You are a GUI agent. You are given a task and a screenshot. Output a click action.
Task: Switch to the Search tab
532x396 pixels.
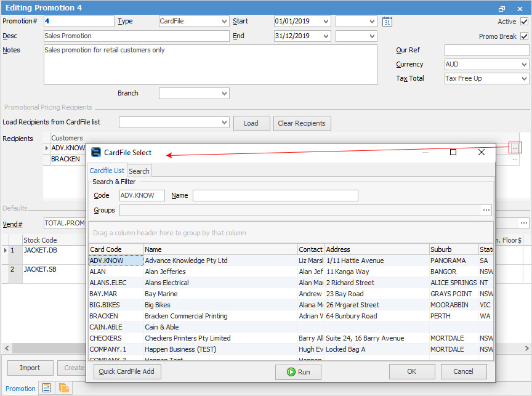click(139, 171)
